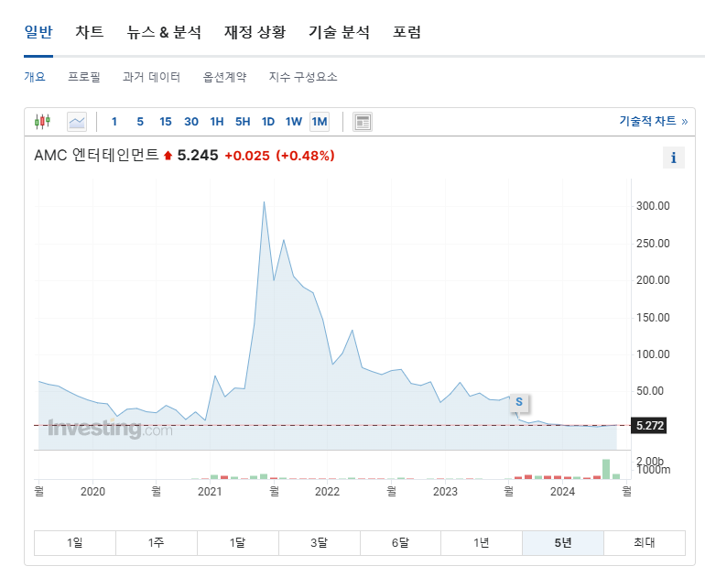Choose the 5년 time range
Viewport: 705px width, 588px height.
[563, 543]
